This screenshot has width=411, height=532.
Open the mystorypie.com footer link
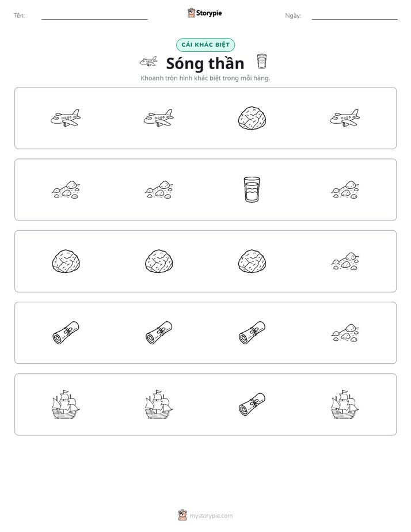pos(211,516)
